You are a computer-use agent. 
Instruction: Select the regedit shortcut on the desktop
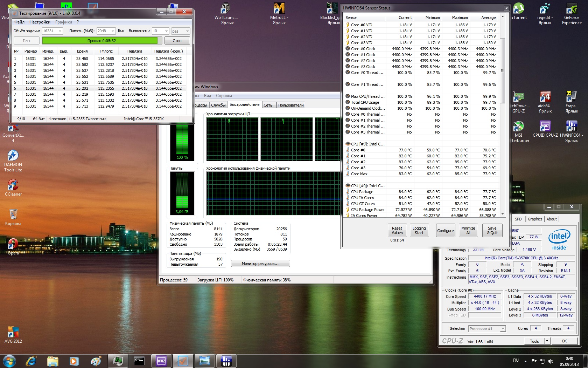(545, 14)
